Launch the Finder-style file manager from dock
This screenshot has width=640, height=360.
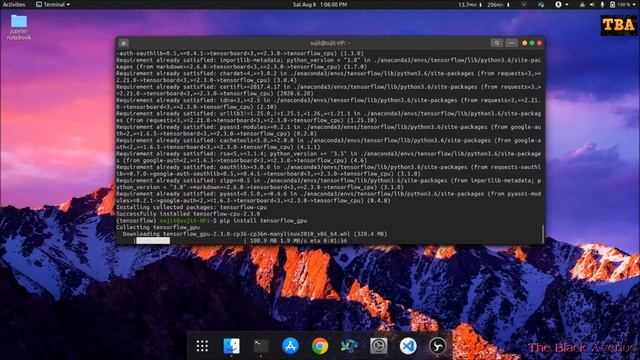coord(231,346)
